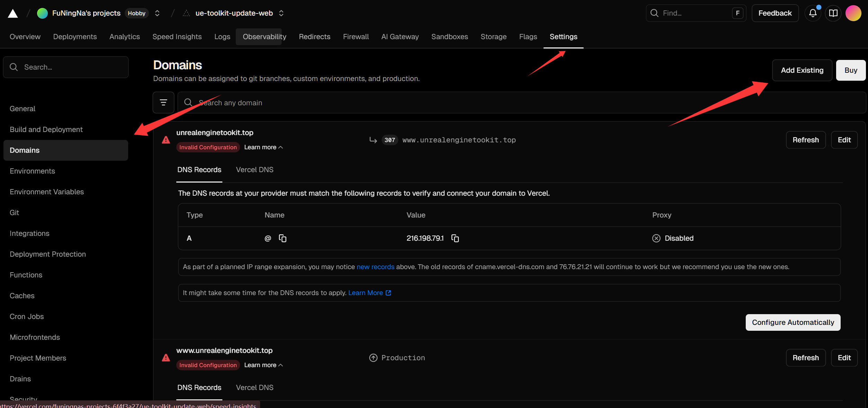Screen dimensions: 868x408
Task: Focus the Search any domain field
Action: (x=522, y=103)
